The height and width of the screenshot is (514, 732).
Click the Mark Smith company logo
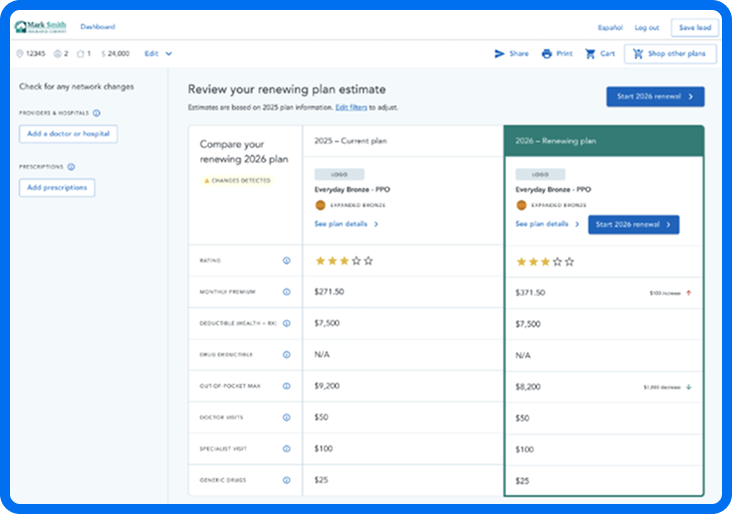click(x=42, y=27)
